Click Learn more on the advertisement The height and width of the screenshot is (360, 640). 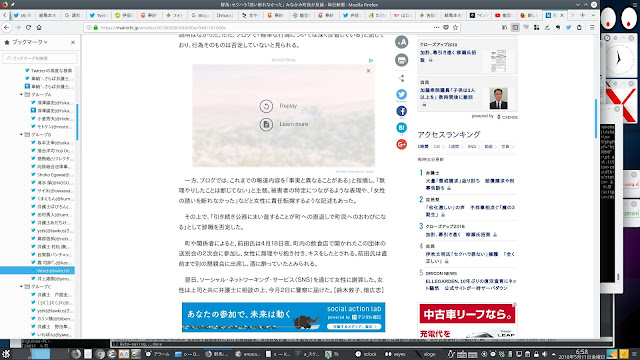[x=284, y=124]
